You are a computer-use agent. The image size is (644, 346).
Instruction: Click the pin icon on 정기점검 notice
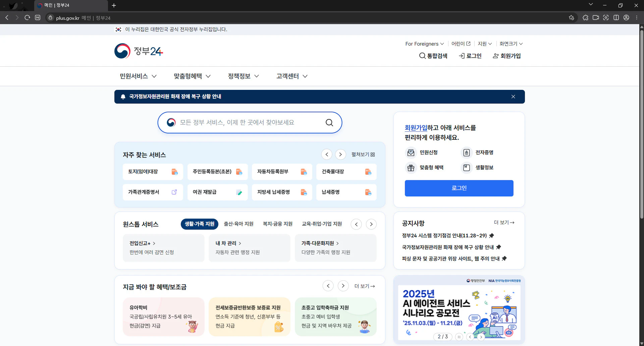pos(492,235)
